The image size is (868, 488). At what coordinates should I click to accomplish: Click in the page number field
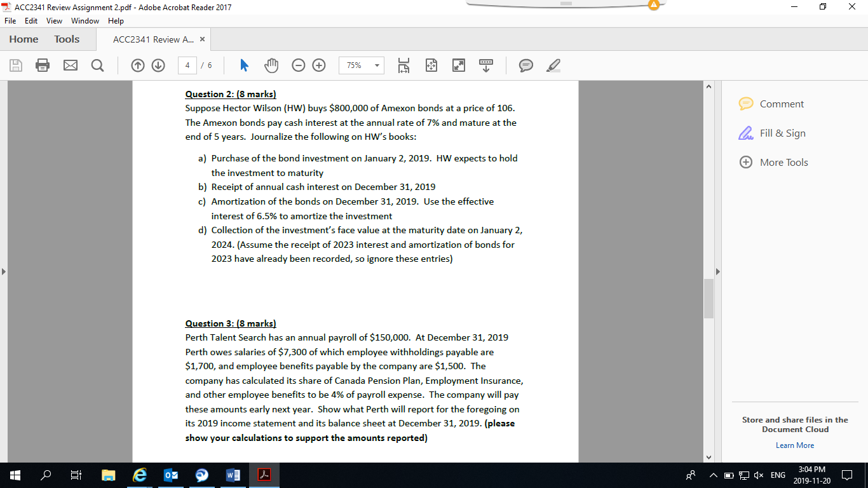pyautogui.click(x=187, y=65)
